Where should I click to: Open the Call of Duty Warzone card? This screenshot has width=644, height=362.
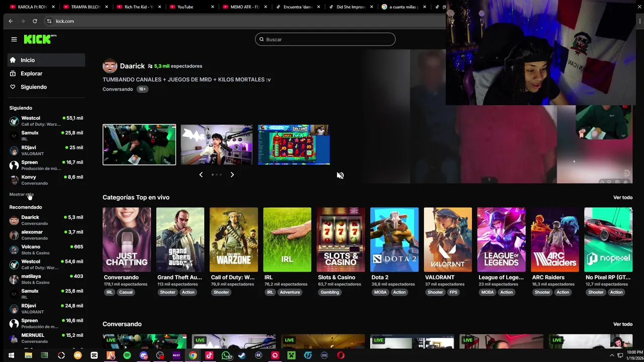pos(233,239)
